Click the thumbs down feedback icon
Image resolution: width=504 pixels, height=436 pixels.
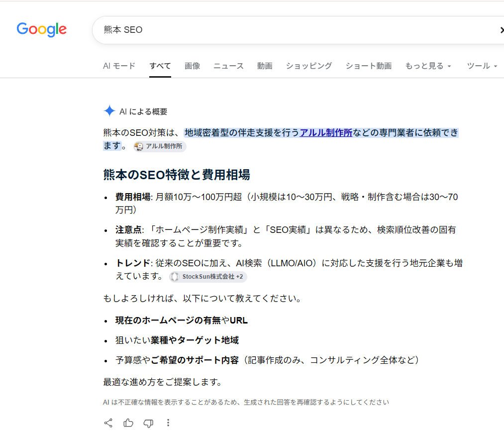(148, 423)
